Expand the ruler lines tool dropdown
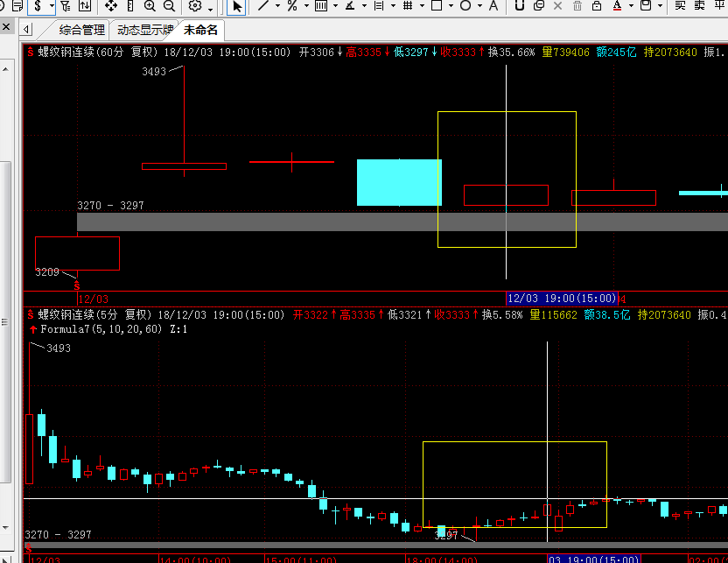 (x=393, y=6)
